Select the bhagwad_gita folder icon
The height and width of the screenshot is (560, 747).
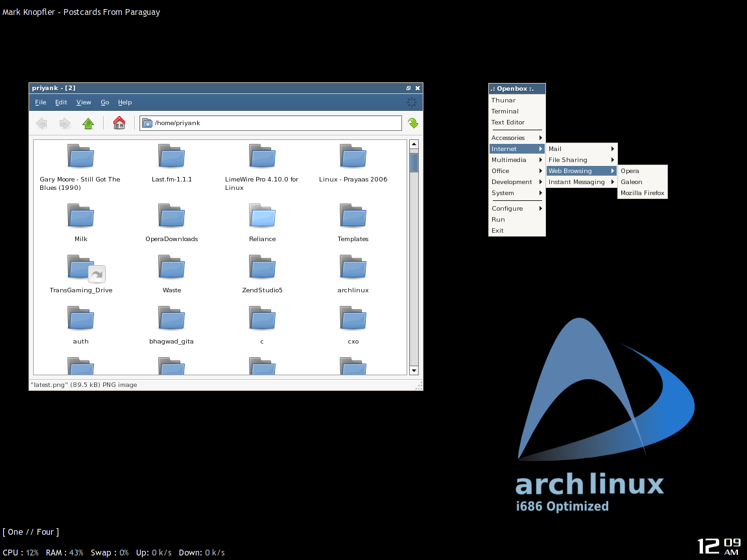pyautogui.click(x=171, y=318)
